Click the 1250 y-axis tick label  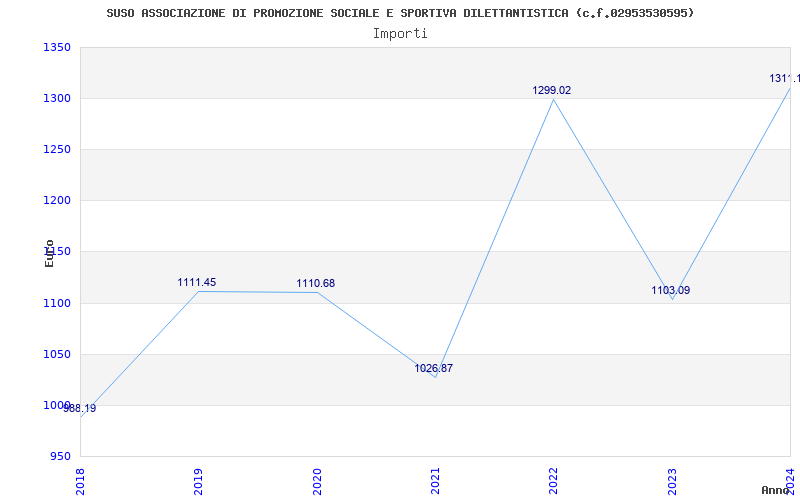(x=57, y=149)
